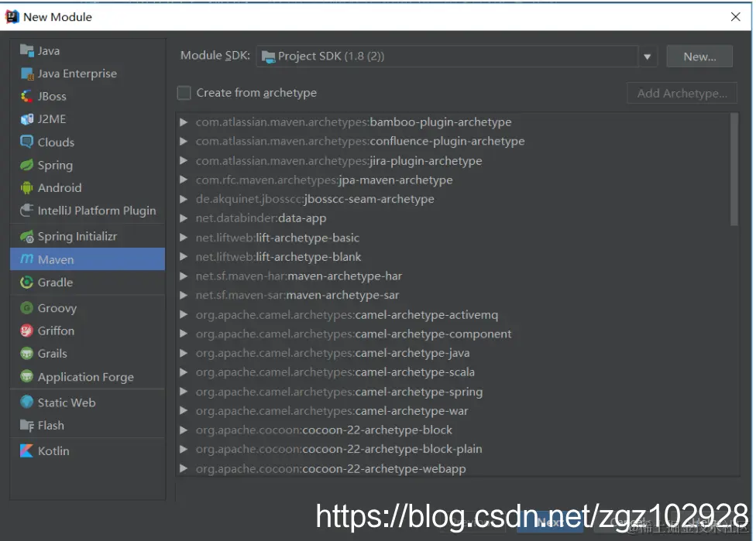Click the IntelliJ logo in title bar
Viewport: 756px width, 541px height.
tap(12, 16)
